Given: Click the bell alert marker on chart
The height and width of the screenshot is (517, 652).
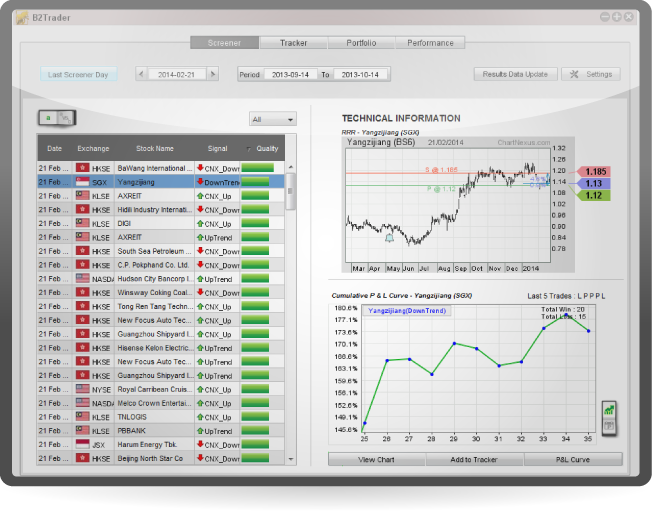Looking at the screenshot, I should pos(388,237).
